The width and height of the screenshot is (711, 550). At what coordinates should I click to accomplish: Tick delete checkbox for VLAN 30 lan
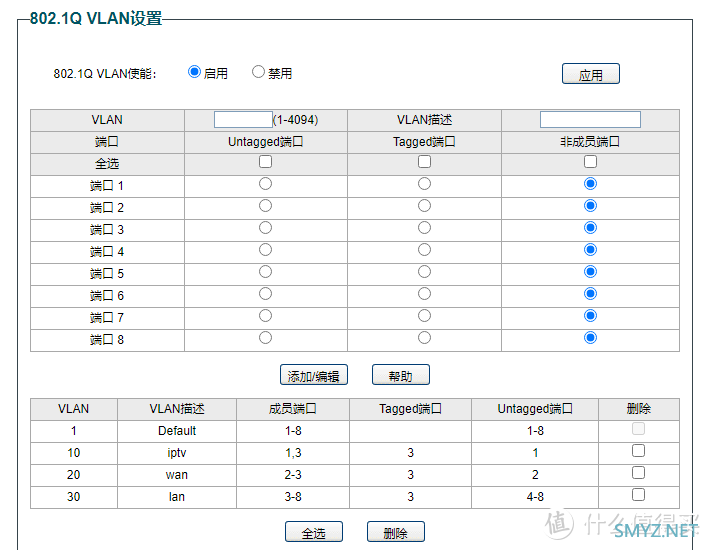click(638, 494)
